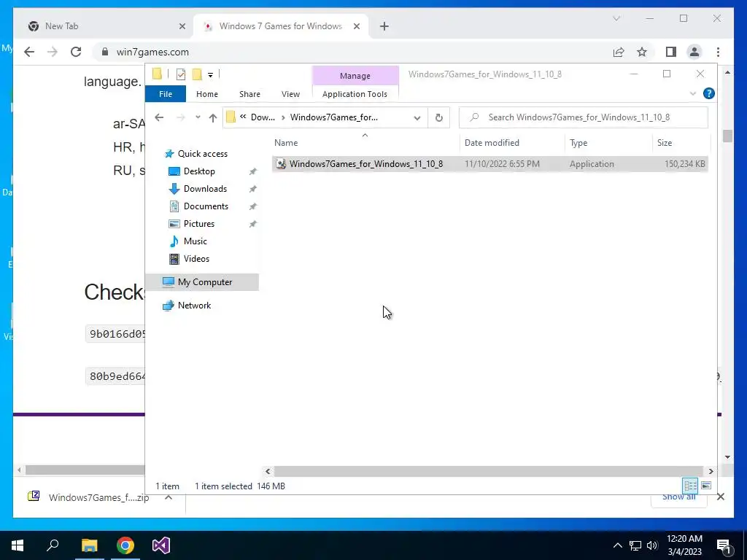Viewport: 747px width, 560px height.
Task: Switch Explorer to Large icons view
Action: point(706,486)
